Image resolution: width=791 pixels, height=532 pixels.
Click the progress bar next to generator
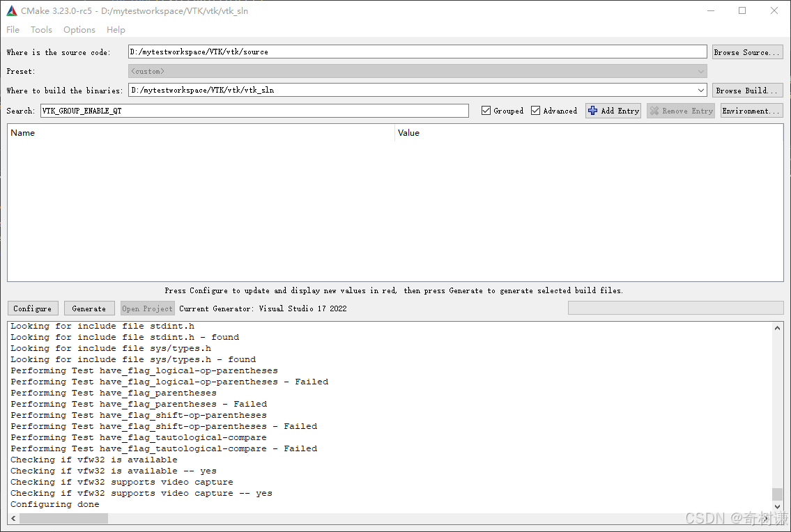(675, 308)
